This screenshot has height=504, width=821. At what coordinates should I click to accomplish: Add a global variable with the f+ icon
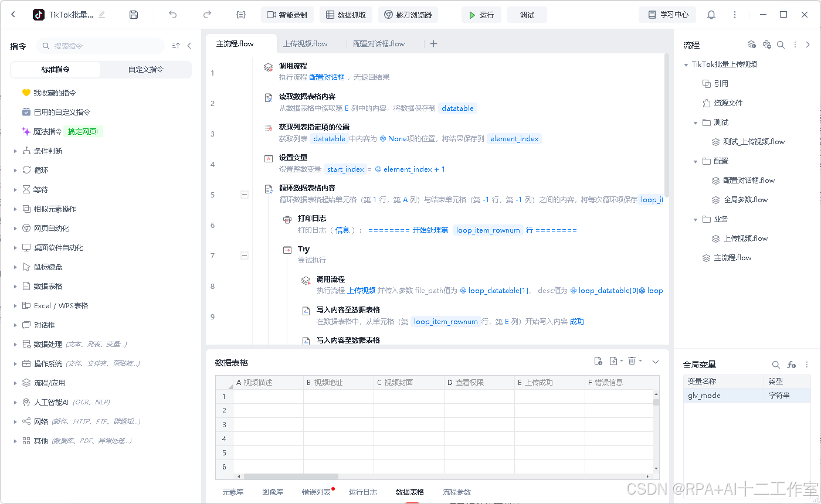[x=792, y=365]
